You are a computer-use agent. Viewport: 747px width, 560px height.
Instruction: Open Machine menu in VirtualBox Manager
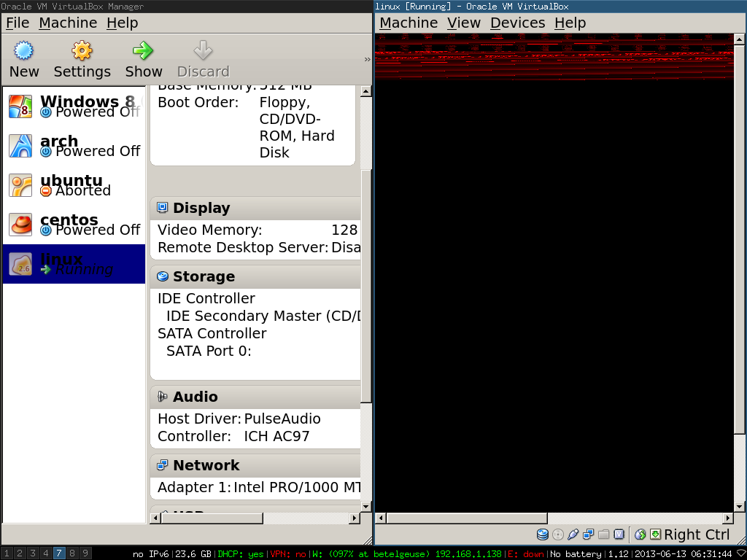point(68,23)
